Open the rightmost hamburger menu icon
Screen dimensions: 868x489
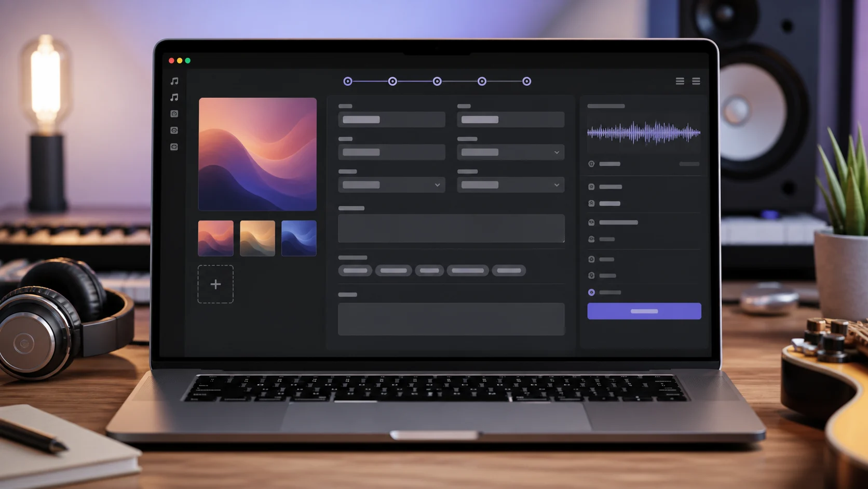[x=696, y=81]
